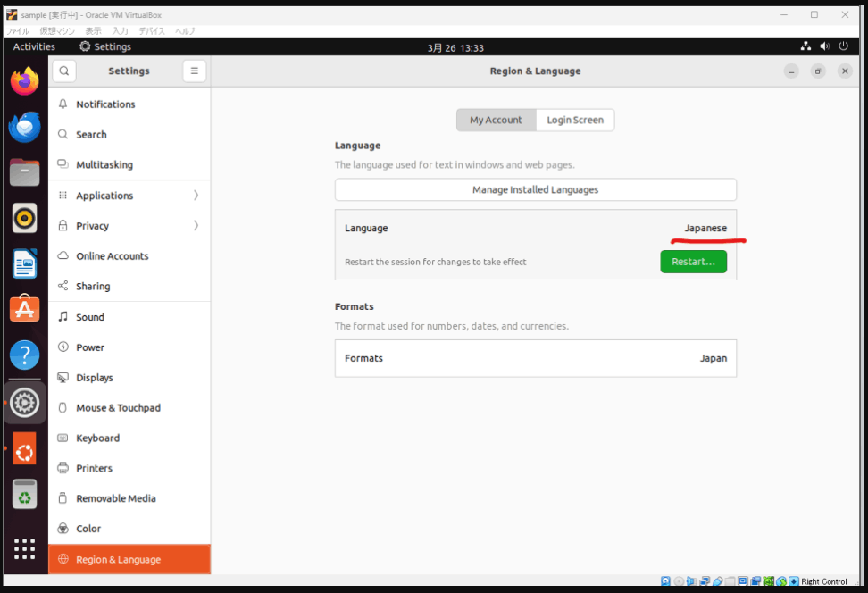Viewport: 868px width, 593px height.
Task: Open the Files manager dock icon
Action: point(24,172)
